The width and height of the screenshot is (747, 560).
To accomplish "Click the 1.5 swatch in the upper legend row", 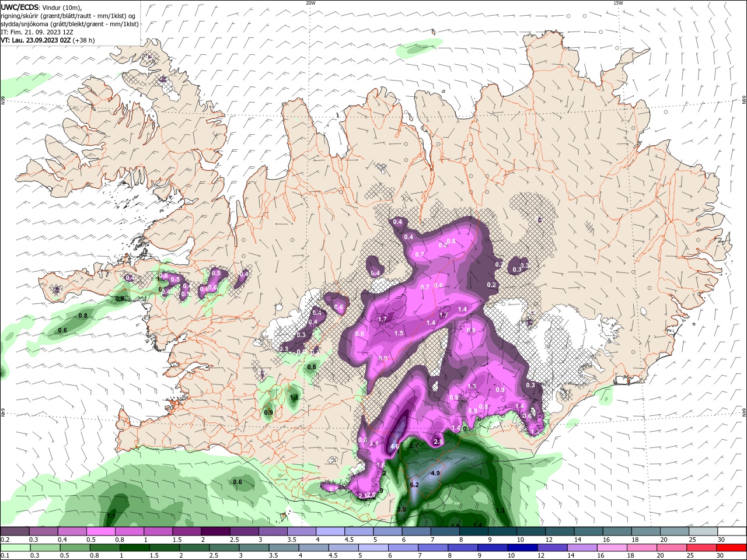I will coord(186,531).
